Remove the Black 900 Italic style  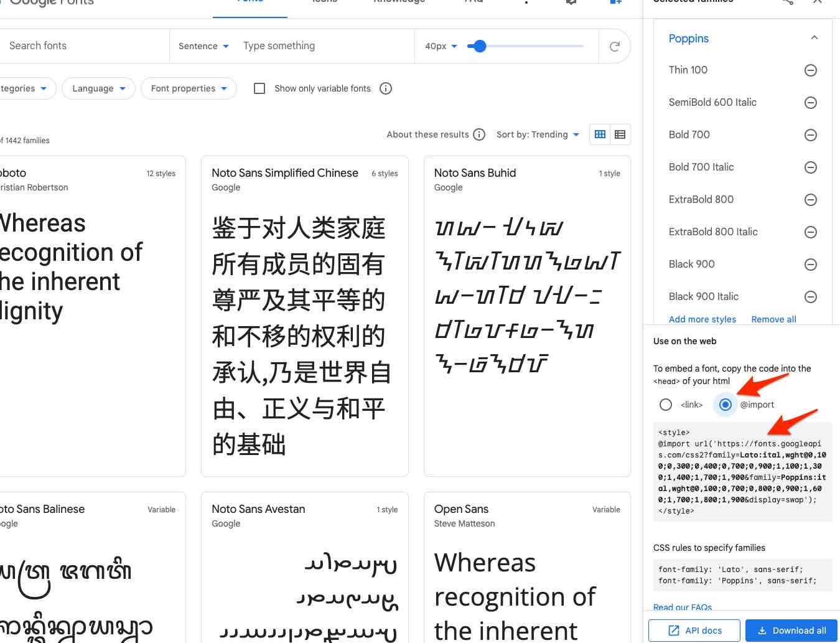(811, 297)
